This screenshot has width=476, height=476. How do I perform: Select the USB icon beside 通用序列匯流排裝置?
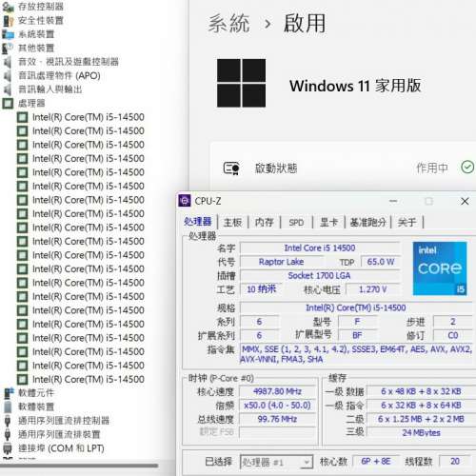pos(8,434)
